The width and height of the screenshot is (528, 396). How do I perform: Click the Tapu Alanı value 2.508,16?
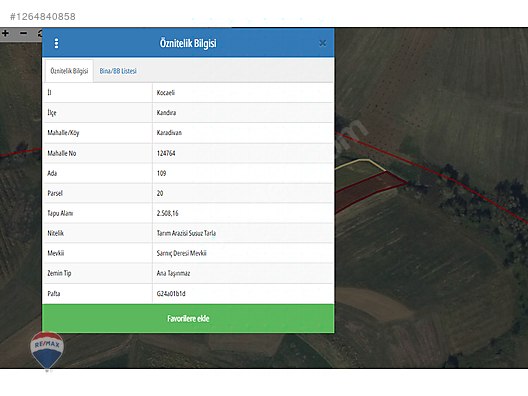pos(167,213)
